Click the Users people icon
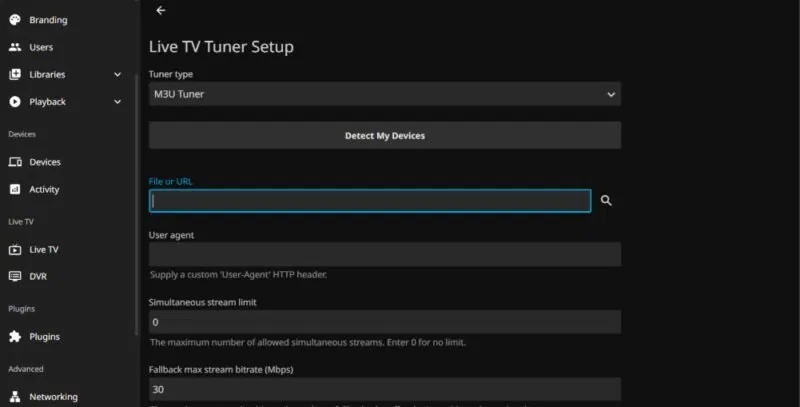Screen dimensions: 800x407 pyautogui.click(x=15, y=47)
